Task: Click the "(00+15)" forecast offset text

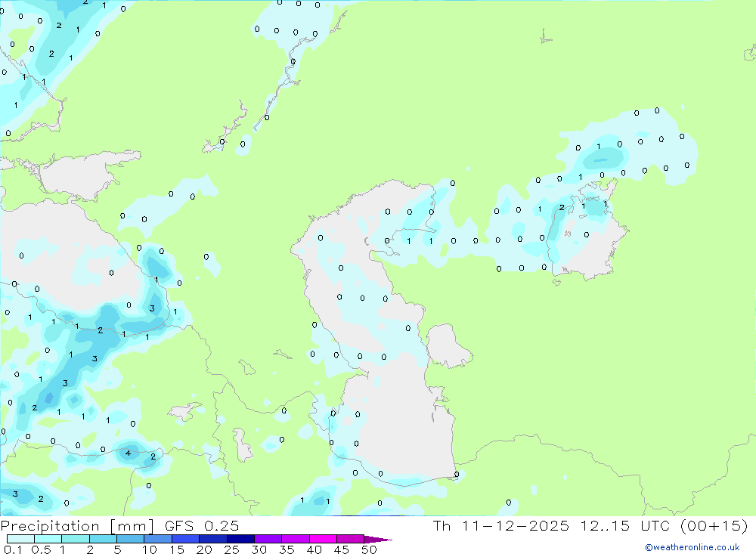Action: pyautogui.click(x=714, y=525)
